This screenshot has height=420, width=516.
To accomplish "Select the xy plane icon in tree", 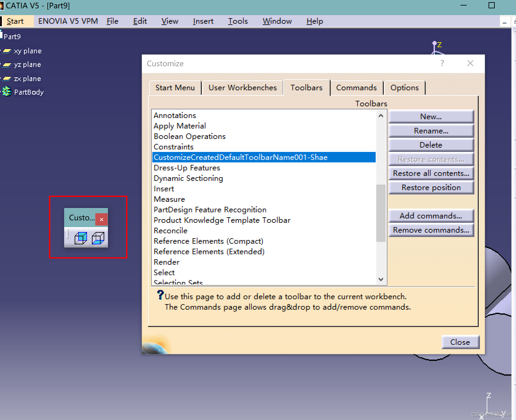I will point(7,51).
